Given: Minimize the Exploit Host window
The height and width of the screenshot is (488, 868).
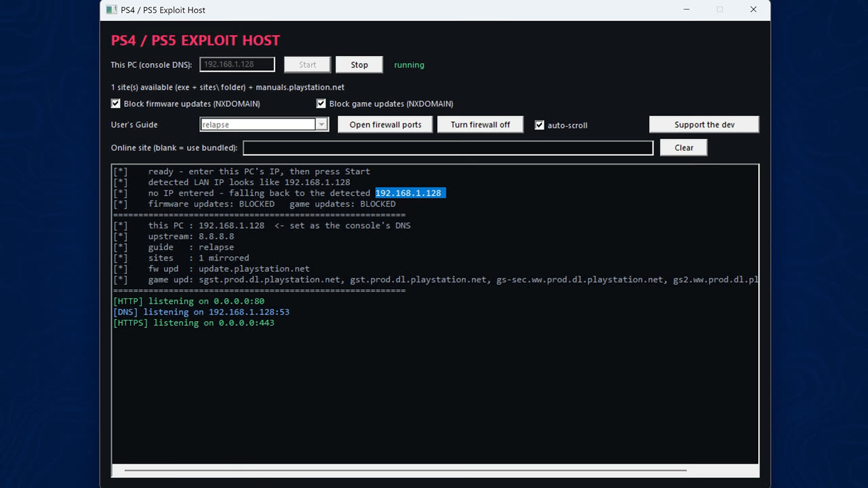Looking at the screenshot, I should 686,9.
